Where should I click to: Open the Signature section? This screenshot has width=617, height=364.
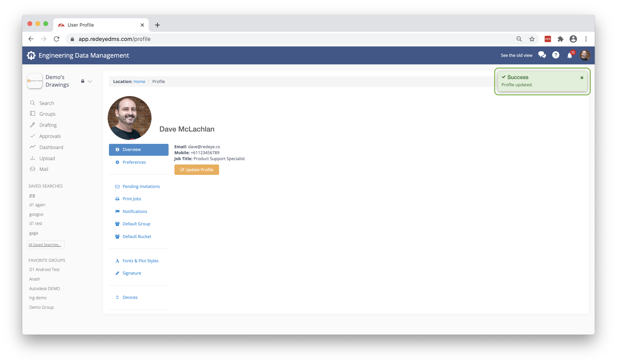(132, 273)
